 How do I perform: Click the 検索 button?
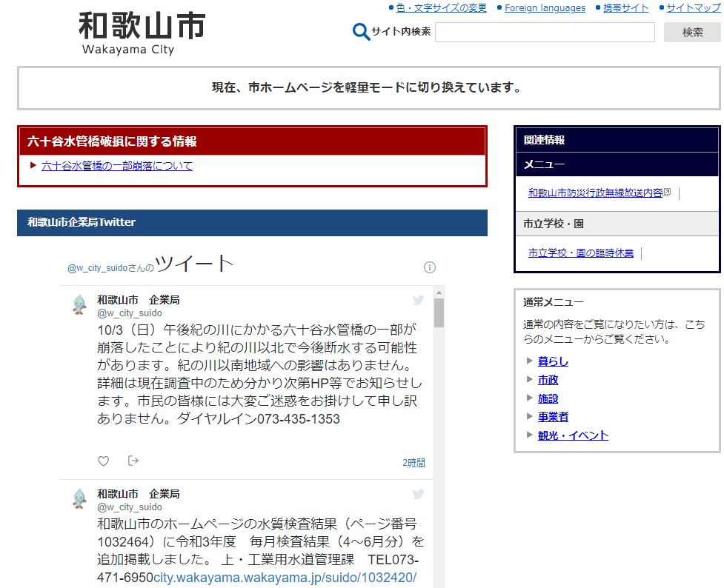(692, 33)
